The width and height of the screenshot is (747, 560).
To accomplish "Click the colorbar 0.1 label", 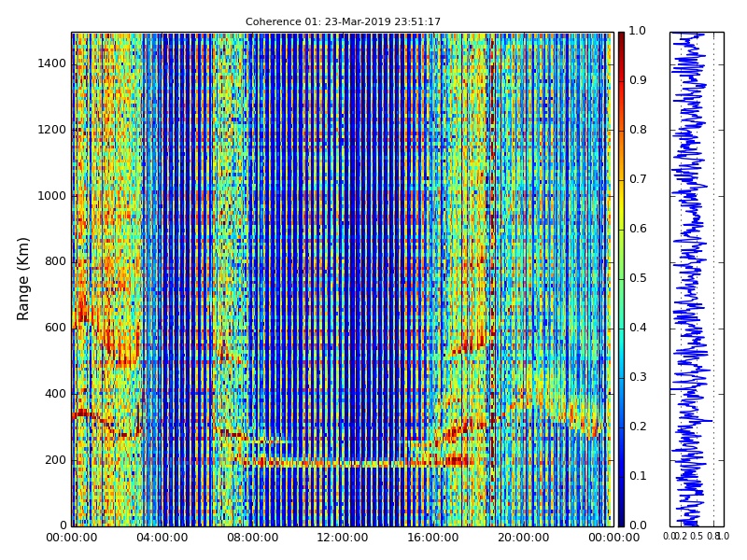I will coord(638,476).
